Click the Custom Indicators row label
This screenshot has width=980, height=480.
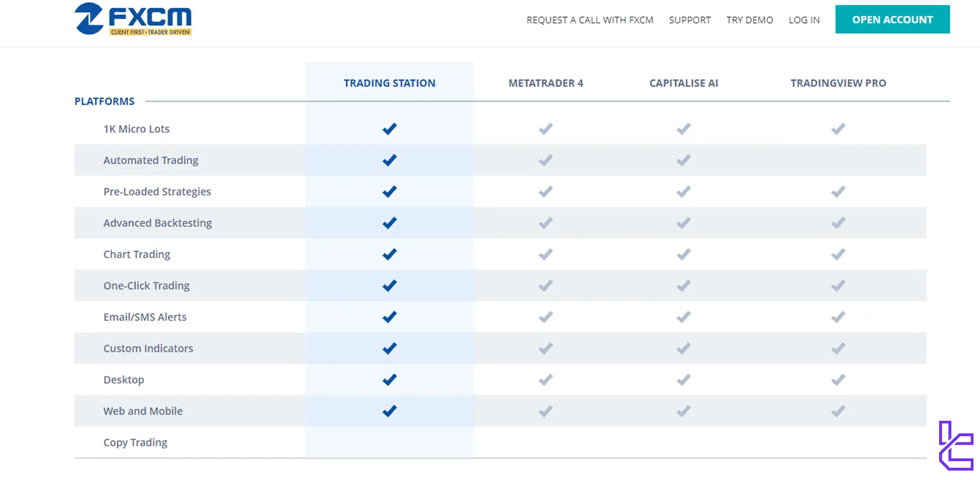click(x=148, y=348)
